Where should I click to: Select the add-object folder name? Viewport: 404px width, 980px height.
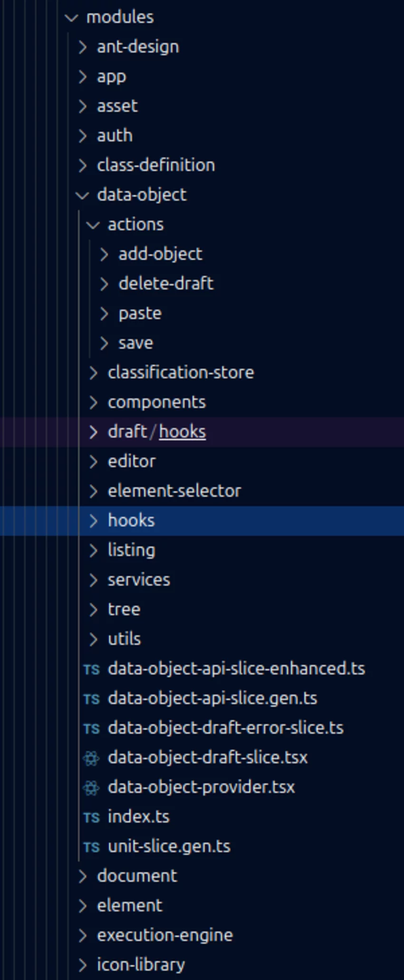[161, 254]
